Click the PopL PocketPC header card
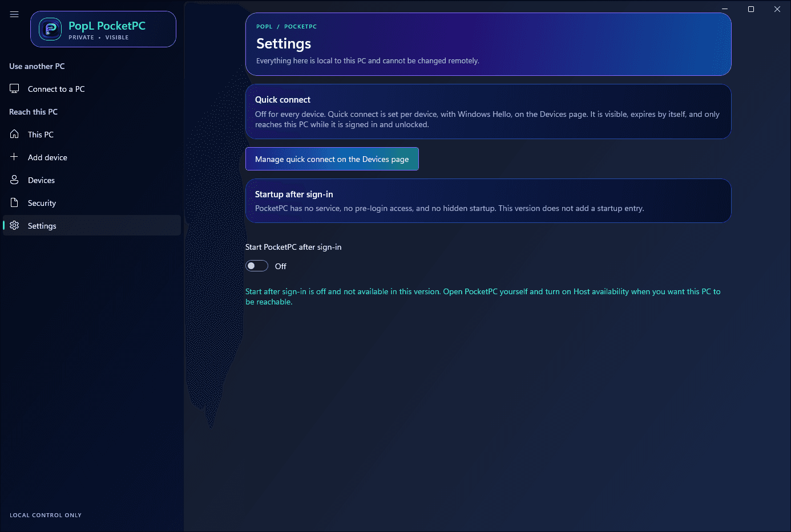The image size is (791, 532). pyautogui.click(x=103, y=29)
